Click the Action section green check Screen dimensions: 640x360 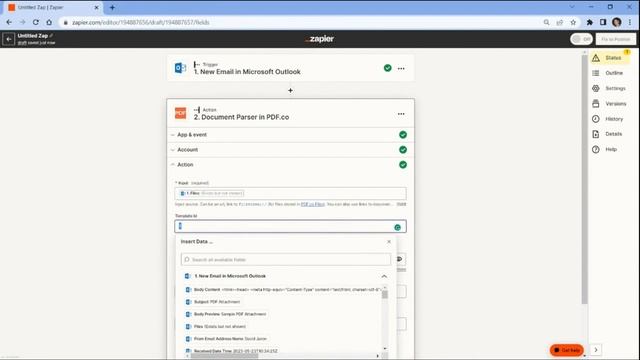coord(403,165)
